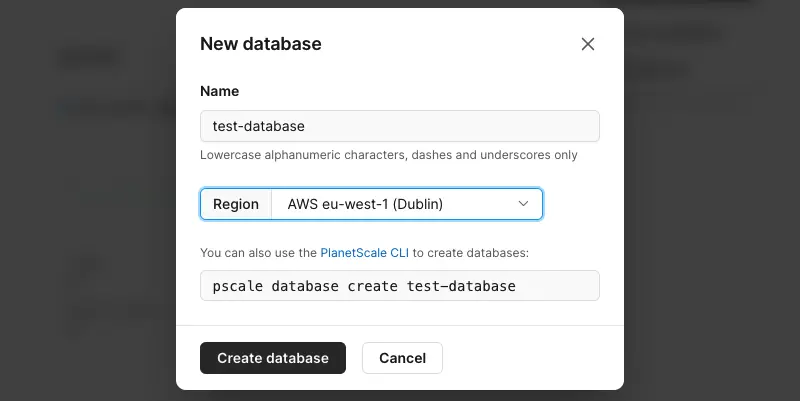Click the chevron arrow in Region selector
This screenshot has height=401, width=800.
pos(523,204)
